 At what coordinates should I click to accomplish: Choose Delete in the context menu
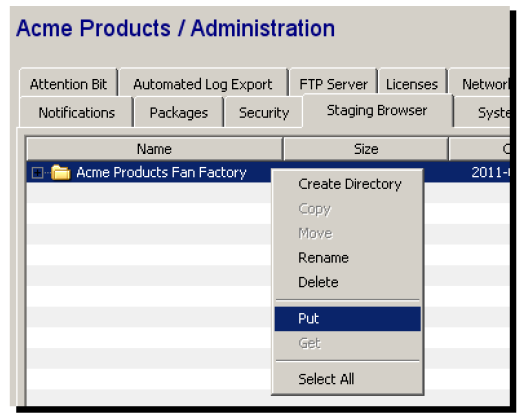click(348, 282)
